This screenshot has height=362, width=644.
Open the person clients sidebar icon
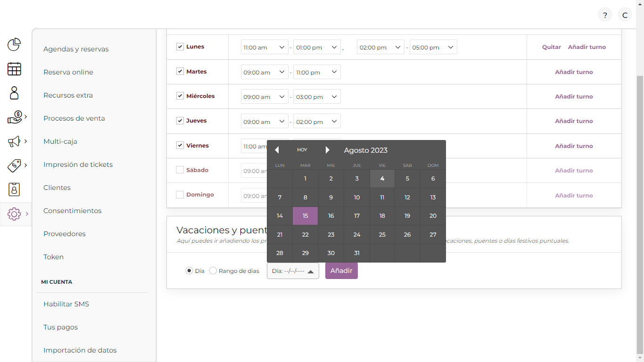coord(14,93)
